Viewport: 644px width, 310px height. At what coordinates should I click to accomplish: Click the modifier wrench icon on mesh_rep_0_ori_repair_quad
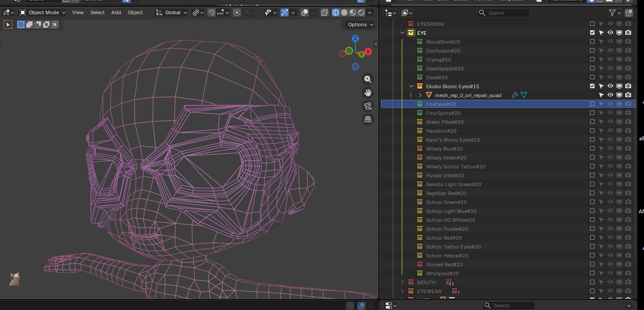click(515, 95)
